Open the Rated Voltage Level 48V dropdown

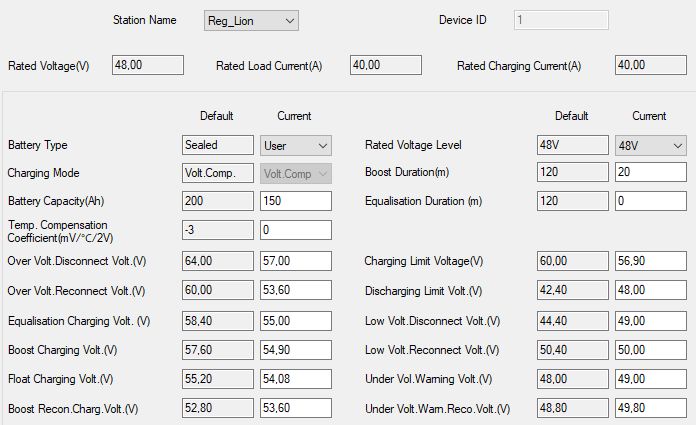(650, 145)
